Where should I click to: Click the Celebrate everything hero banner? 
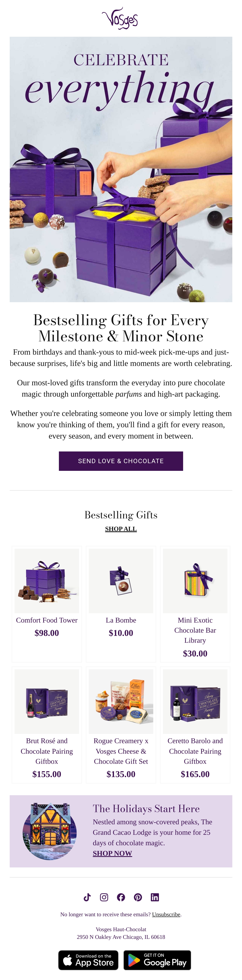[x=121, y=169]
